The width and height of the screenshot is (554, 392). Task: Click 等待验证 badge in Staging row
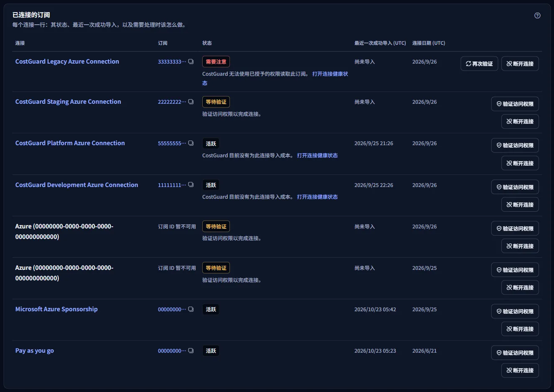(216, 102)
